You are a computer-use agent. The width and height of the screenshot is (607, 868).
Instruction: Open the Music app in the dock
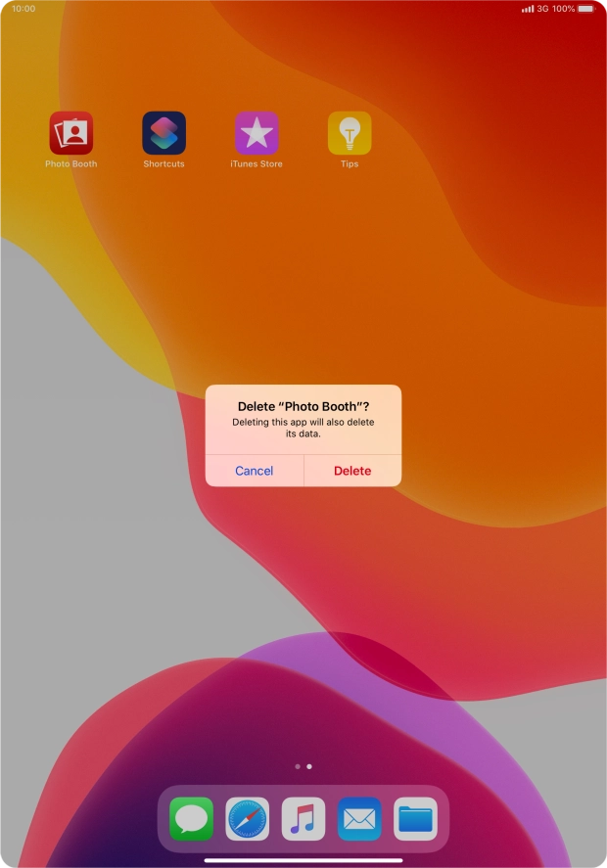click(303, 819)
